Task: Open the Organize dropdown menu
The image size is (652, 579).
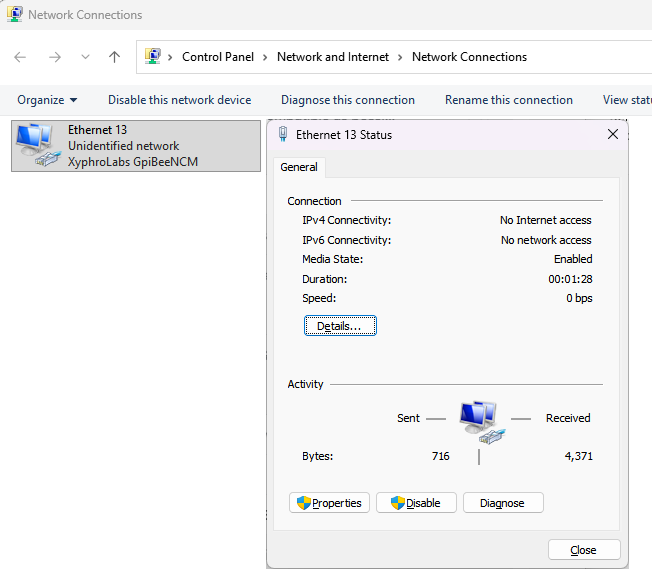Action: coord(47,100)
